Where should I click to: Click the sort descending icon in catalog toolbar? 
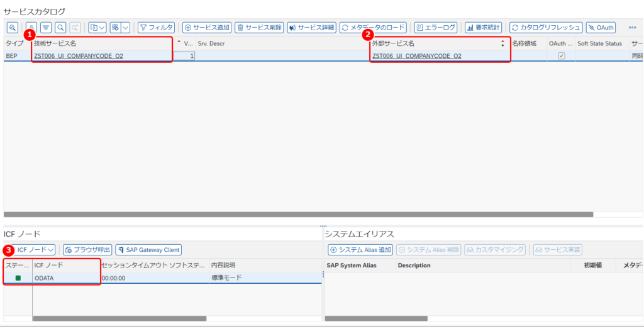(45, 28)
